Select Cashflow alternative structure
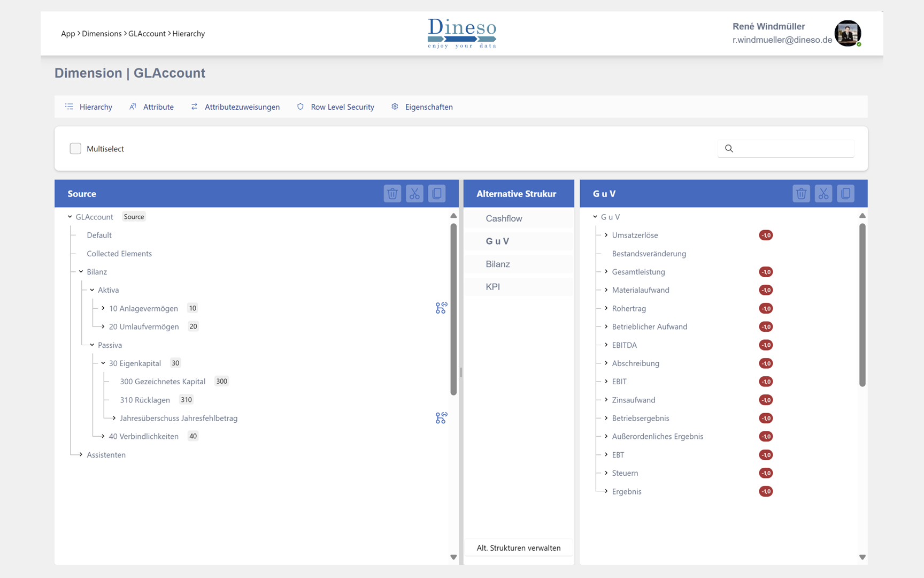The height and width of the screenshot is (578, 924). [504, 218]
